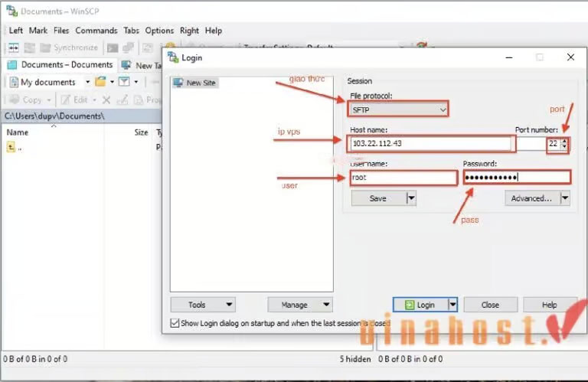
Task: Open the Right menu
Action: [189, 31]
